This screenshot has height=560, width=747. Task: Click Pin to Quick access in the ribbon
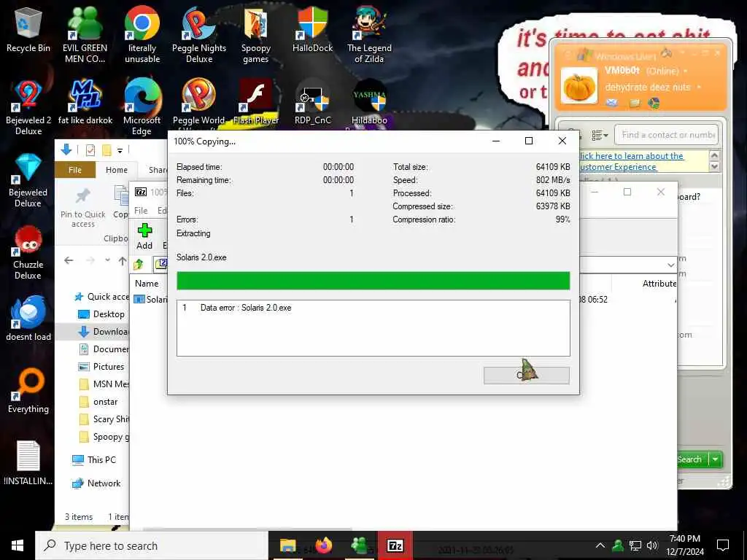pyautogui.click(x=83, y=208)
